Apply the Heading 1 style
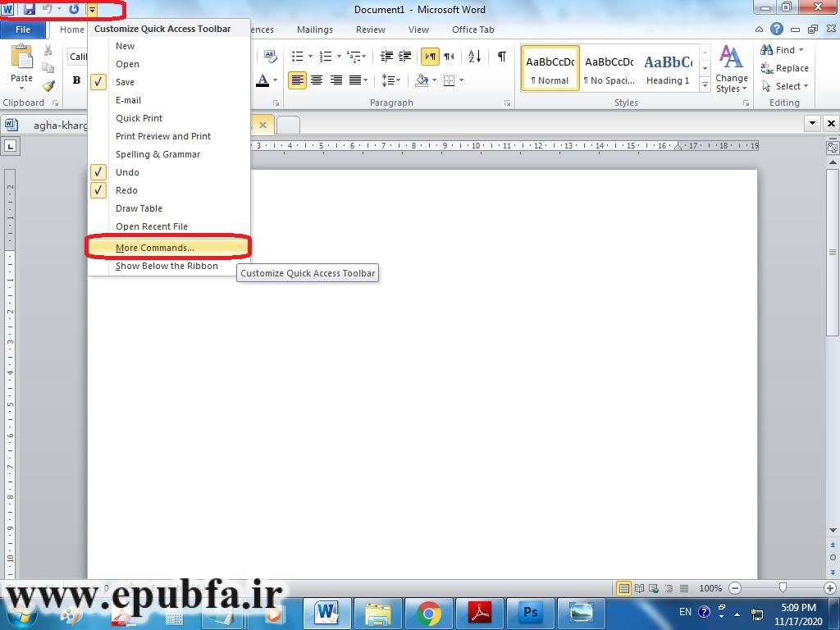The width and height of the screenshot is (840, 630). (x=668, y=69)
